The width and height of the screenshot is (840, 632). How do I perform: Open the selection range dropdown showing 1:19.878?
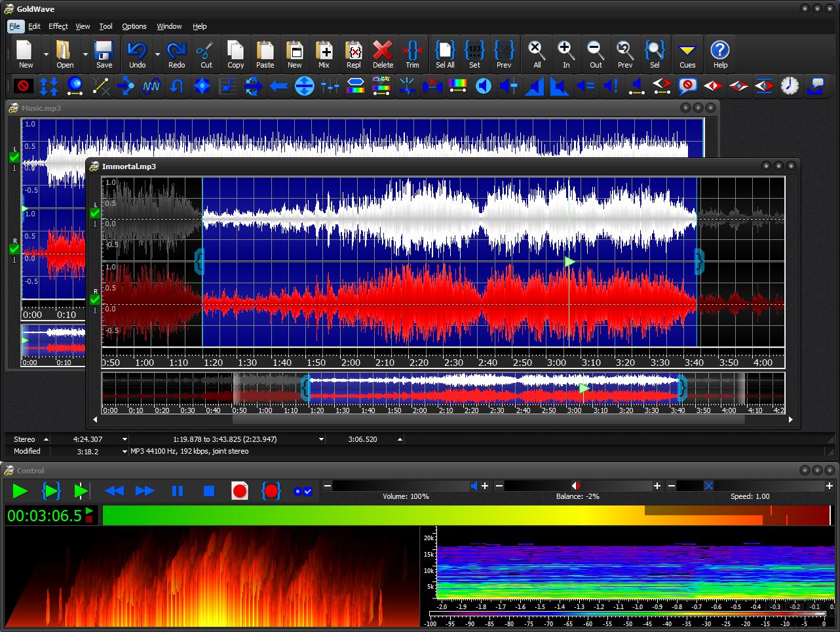click(x=320, y=439)
